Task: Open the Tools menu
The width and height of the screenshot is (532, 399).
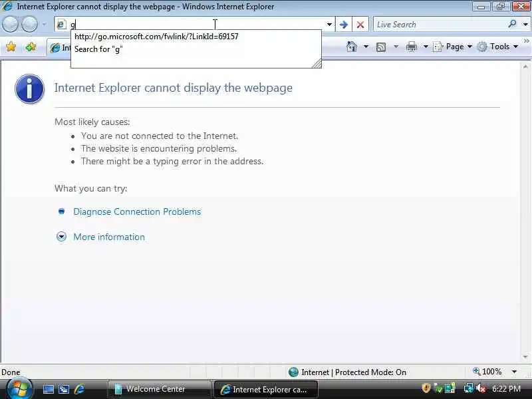Action: pyautogui.click(x=497, y=47)
